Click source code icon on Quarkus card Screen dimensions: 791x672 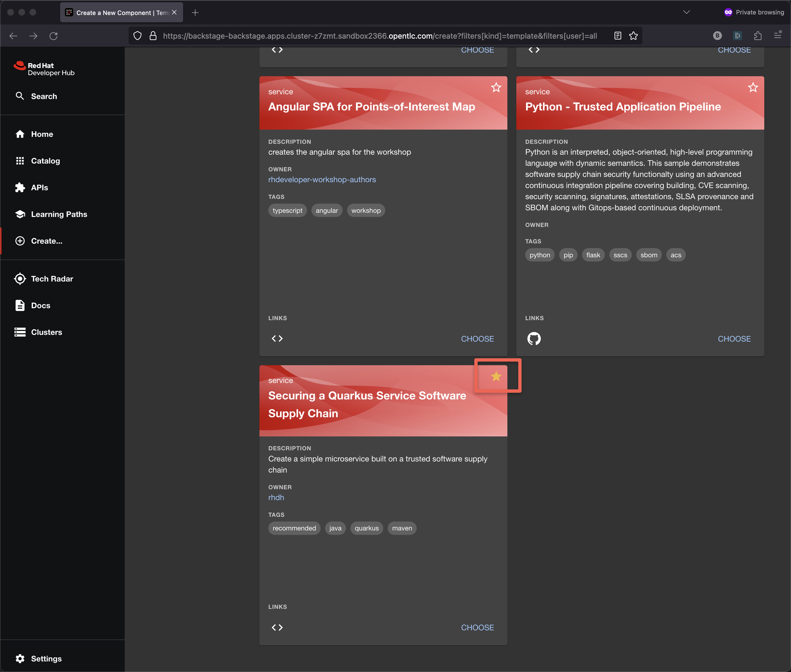pyautogui.click(x=277, y=627)
